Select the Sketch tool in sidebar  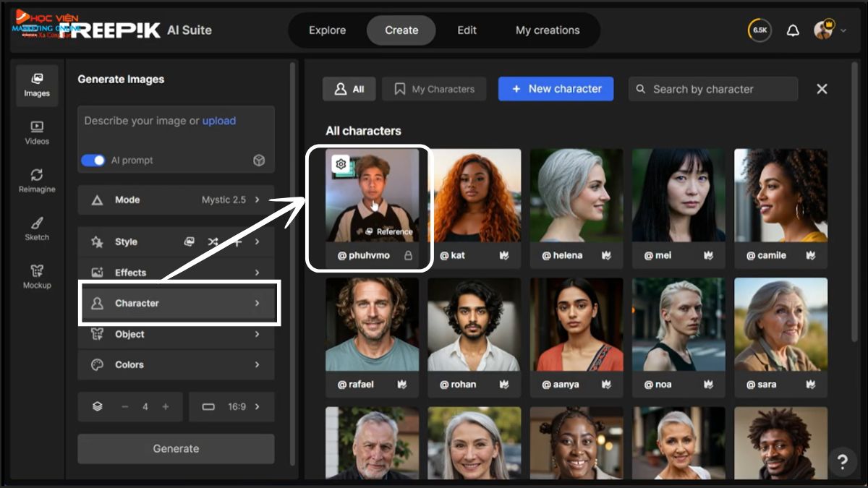pyautogui.click(x=37, y=228)
